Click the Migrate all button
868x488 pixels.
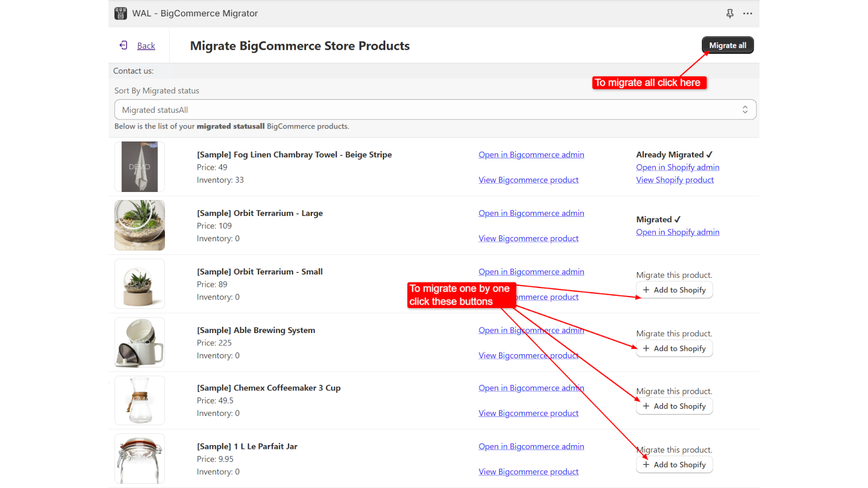coord(727,45)
